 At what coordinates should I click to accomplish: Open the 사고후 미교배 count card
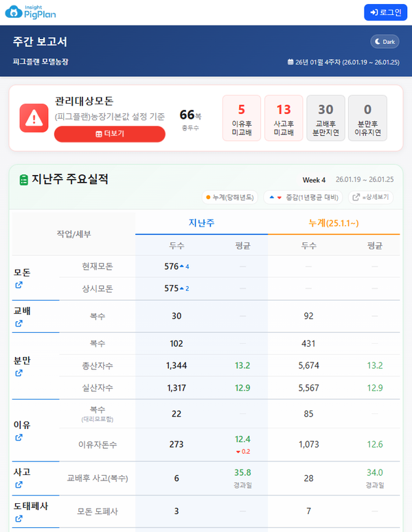(284, 118)
